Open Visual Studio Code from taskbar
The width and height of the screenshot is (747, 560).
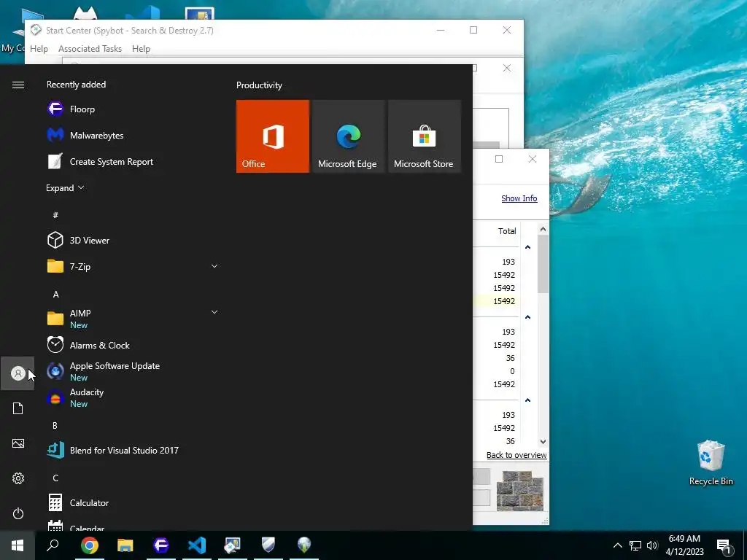pos(197,545)
